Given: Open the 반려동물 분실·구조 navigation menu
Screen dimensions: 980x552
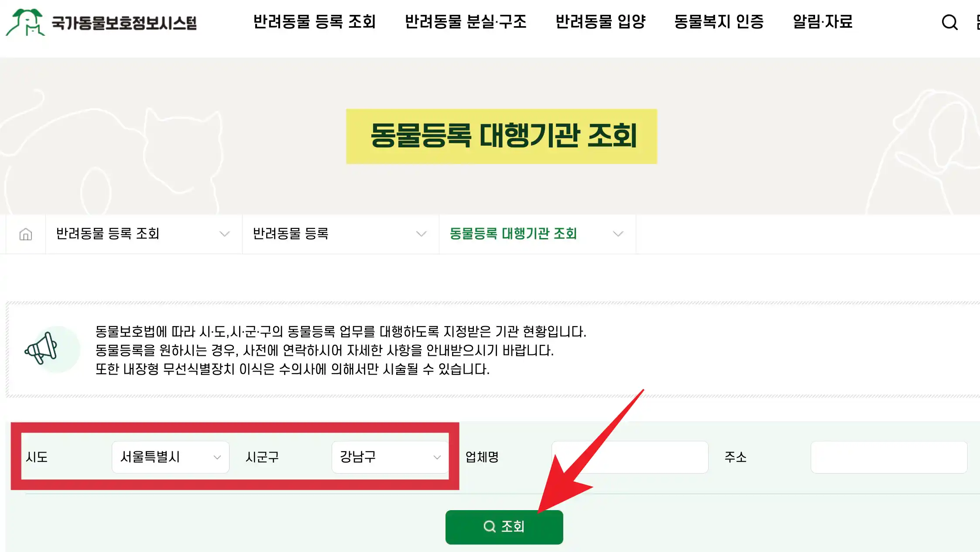Looking at the screenshot, I should [466, 23].
